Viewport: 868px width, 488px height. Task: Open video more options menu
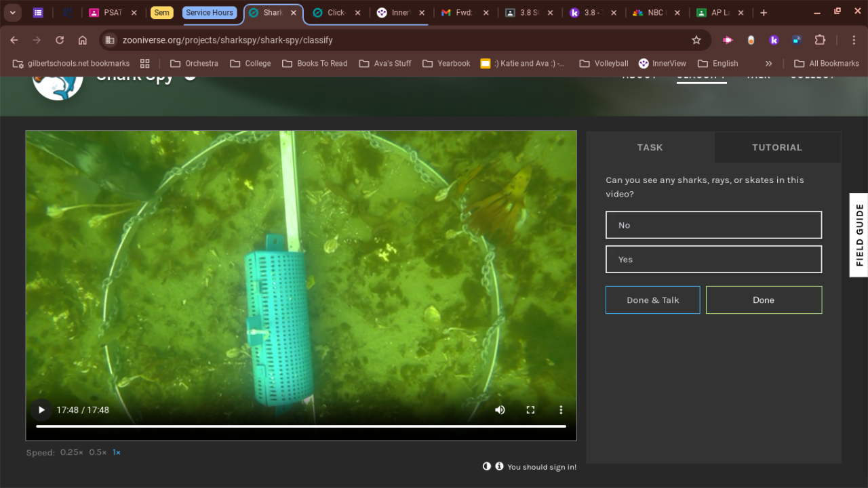[x=561, y=409]
